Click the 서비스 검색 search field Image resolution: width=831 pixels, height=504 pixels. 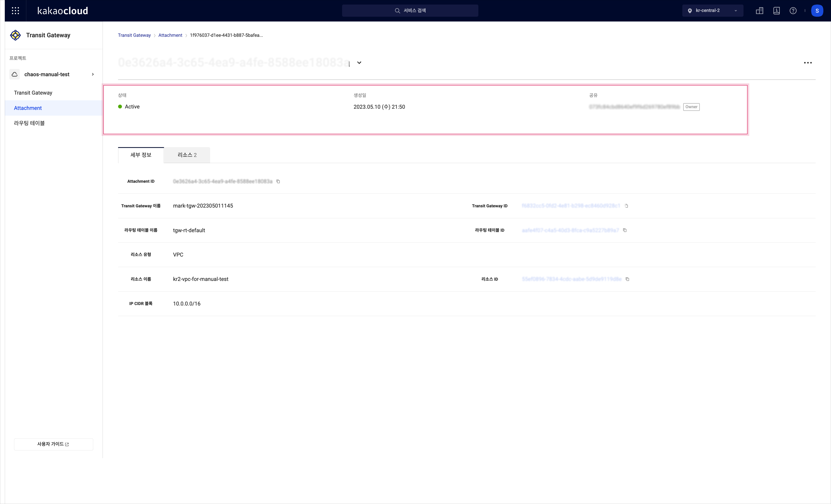pos(410,11)
